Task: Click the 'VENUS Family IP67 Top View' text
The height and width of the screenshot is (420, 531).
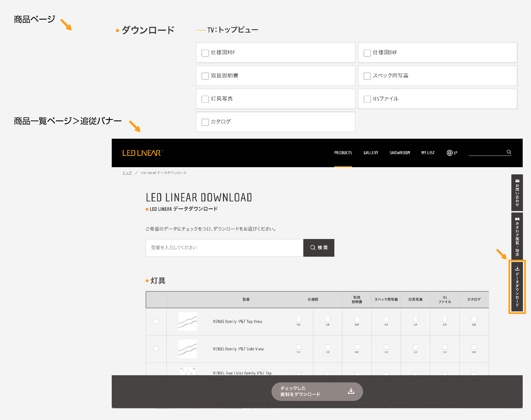Action: click(237, 322)
